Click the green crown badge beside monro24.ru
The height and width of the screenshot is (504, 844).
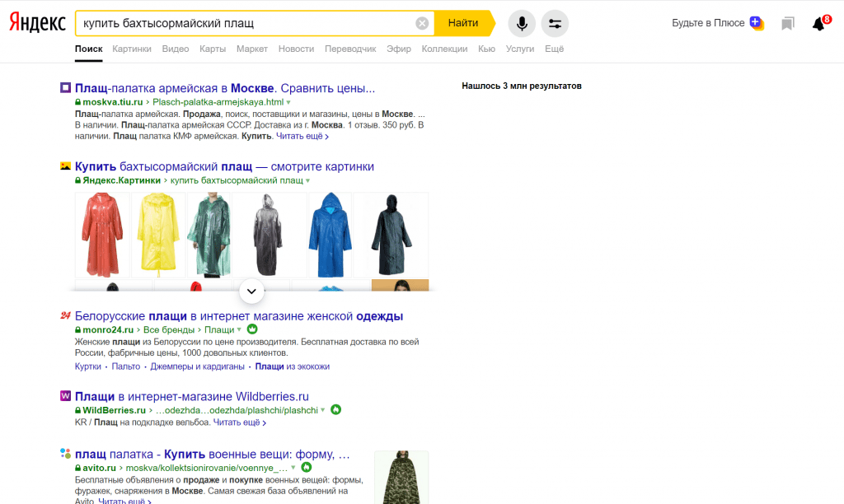point(252,329)
